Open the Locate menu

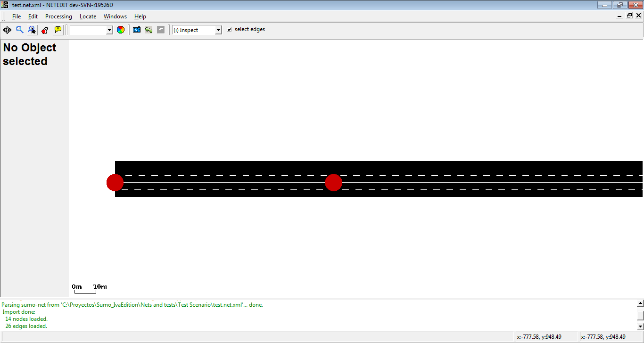click(88, 16)
